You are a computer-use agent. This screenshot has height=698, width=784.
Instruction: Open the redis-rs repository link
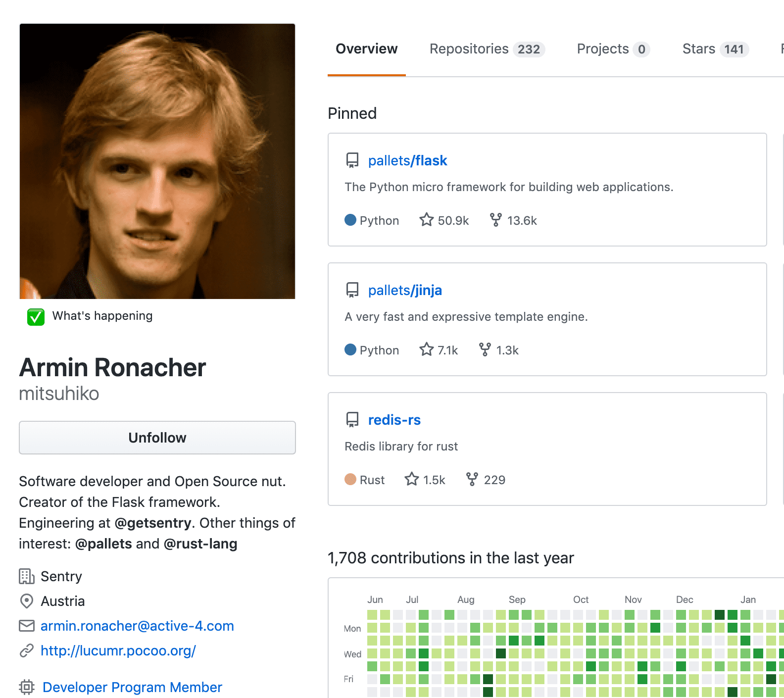(x=394, y=420)
